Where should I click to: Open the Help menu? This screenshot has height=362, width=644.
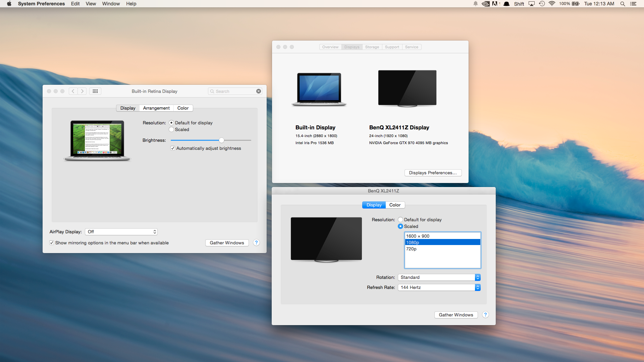tap(131, 4)
